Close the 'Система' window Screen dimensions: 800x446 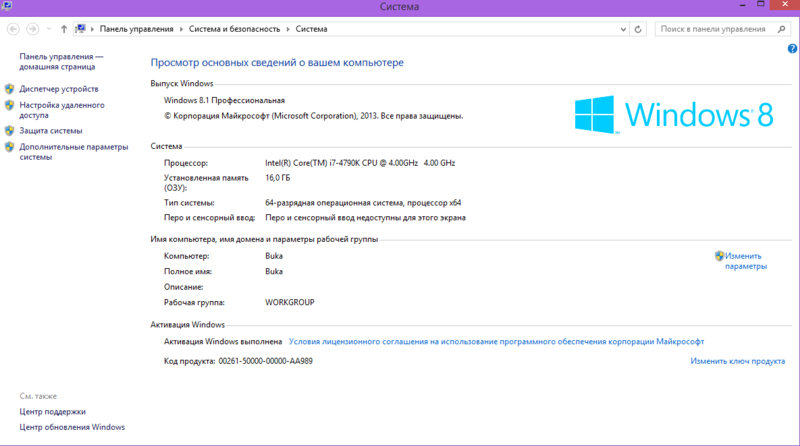[785, 5]
